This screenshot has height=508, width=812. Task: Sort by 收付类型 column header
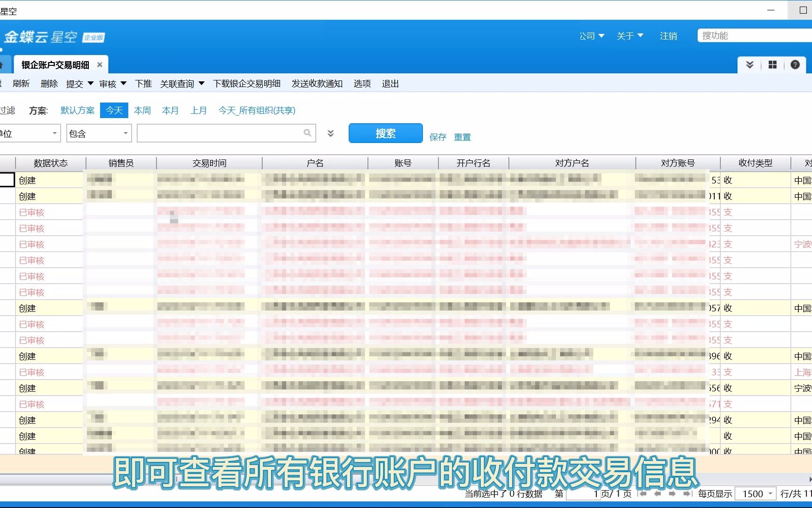(x=756, y=163)
